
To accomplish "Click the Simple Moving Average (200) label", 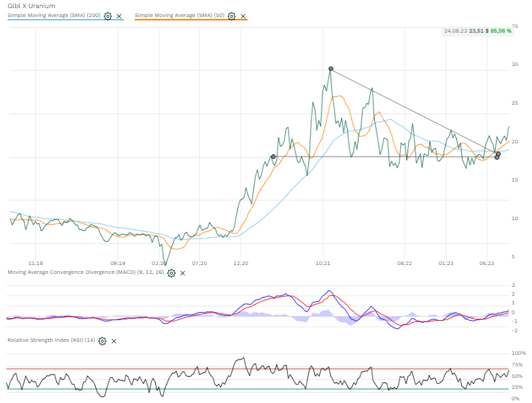I will pyautogui.click(x=54, y=15).
